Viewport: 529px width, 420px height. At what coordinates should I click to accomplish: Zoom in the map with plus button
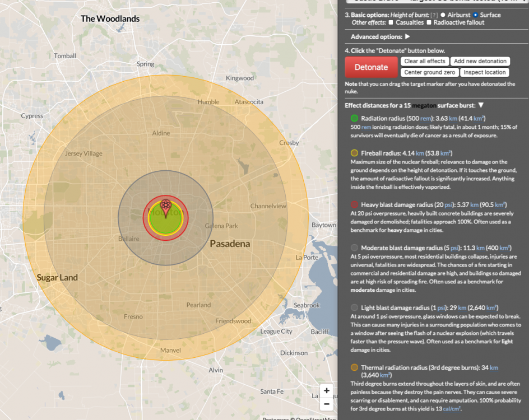pos(327,391)
